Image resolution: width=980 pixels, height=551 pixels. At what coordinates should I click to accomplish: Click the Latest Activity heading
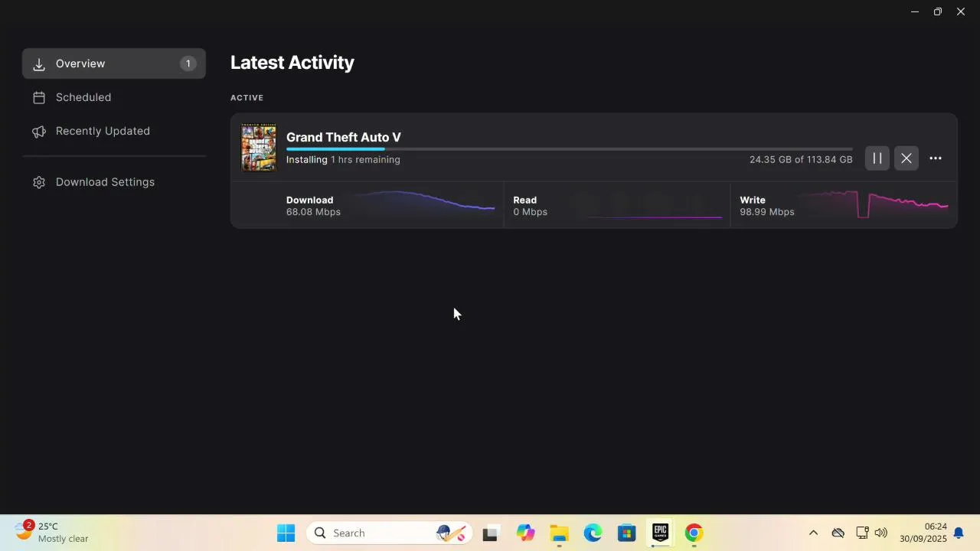click(x=292, y=63)
